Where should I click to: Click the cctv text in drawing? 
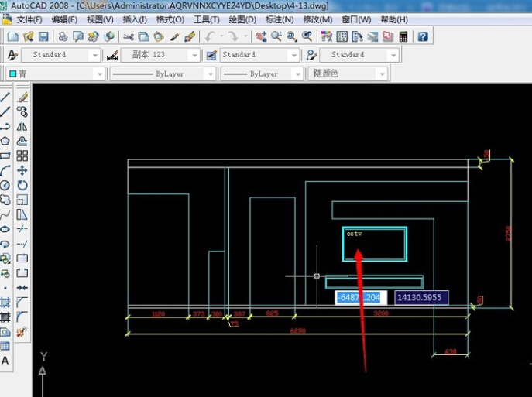(x=354, y=234)
